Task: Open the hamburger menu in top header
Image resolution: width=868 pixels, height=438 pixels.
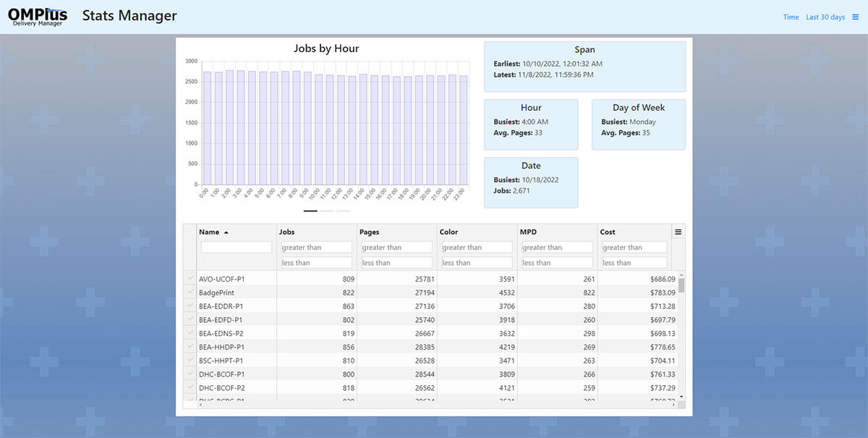Action: tap(855, 17)
